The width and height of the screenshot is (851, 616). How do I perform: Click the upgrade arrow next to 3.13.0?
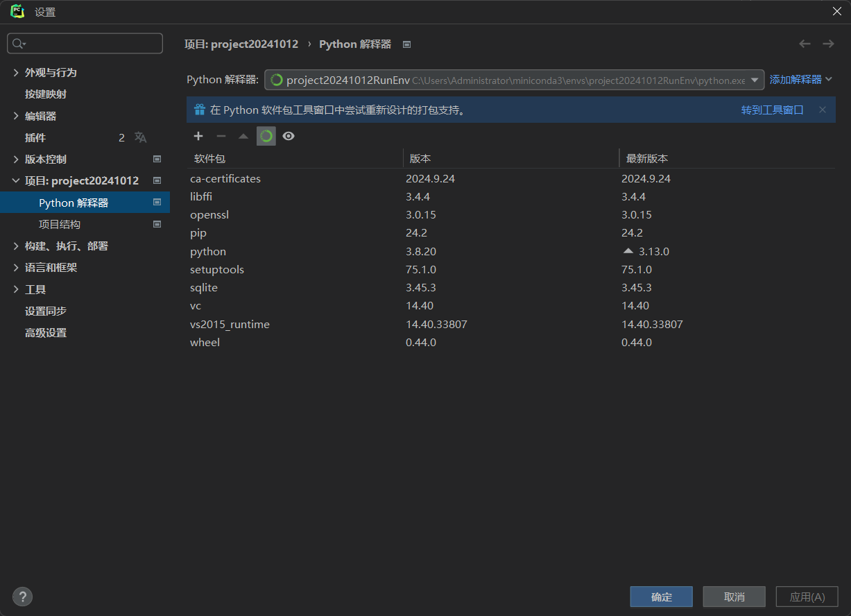628,251
